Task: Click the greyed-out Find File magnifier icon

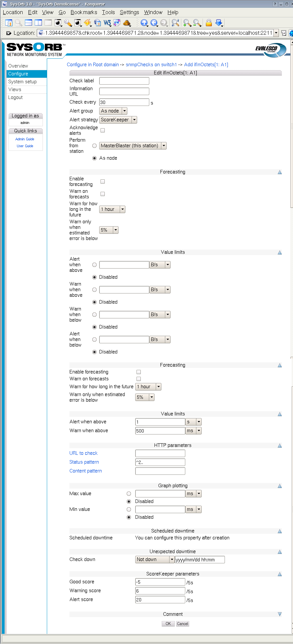Action: pos(19,23)
